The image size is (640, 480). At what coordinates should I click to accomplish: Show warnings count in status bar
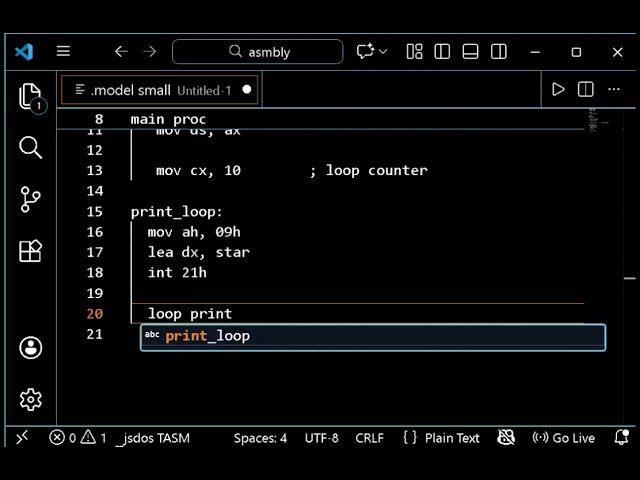pyautogui.click(x=93, y=438)
